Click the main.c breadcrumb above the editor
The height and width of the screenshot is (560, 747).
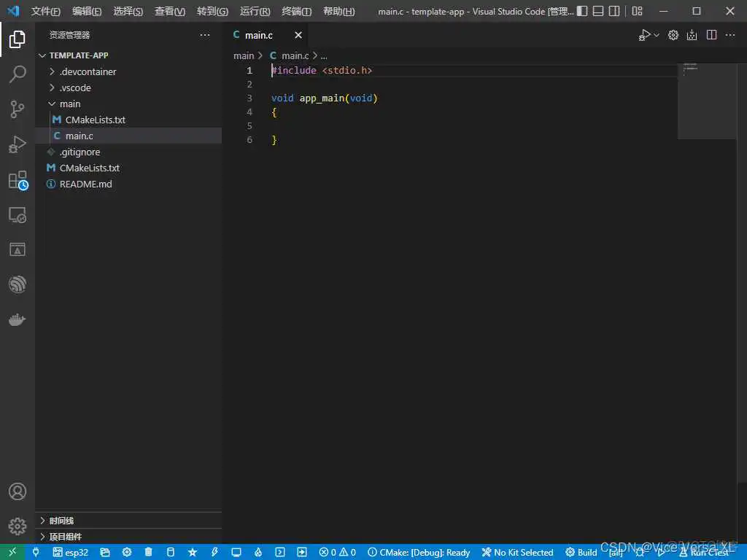pos(290,55)
